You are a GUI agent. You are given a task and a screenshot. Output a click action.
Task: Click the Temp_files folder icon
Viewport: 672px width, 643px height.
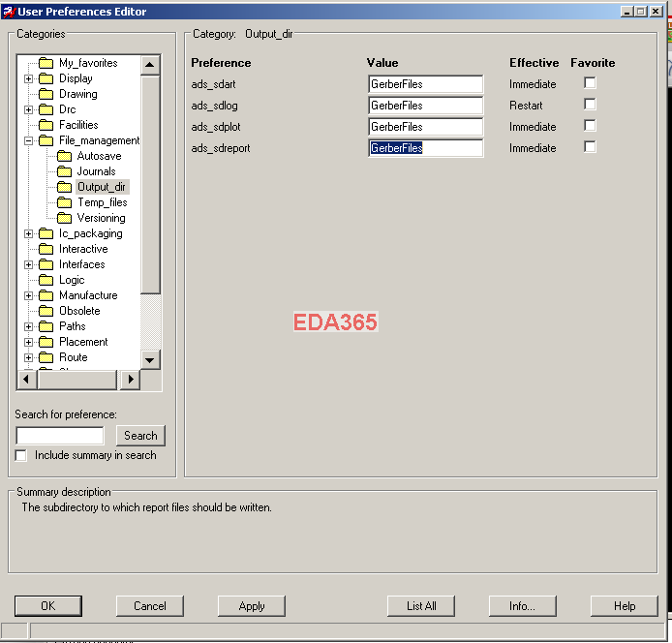pos(64,202)
